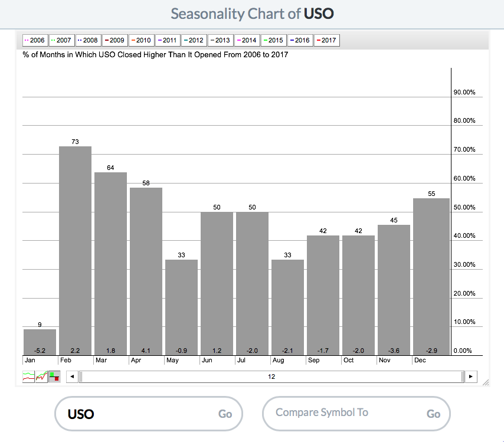This screenshot has width=504, height=442.
Task: Click the December bar showing 55
Action: click(431, 276)
